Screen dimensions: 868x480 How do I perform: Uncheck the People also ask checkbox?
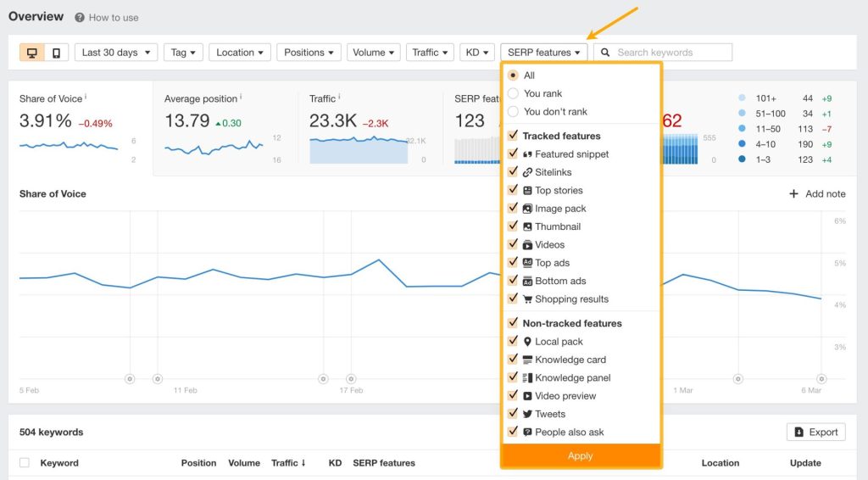pyautogui.click(x=513, y=432)
